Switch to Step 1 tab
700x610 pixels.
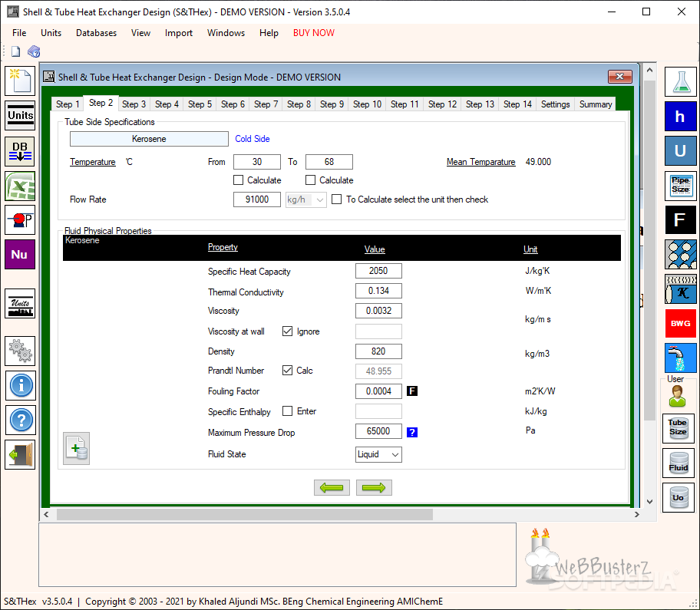coord(68,104)
